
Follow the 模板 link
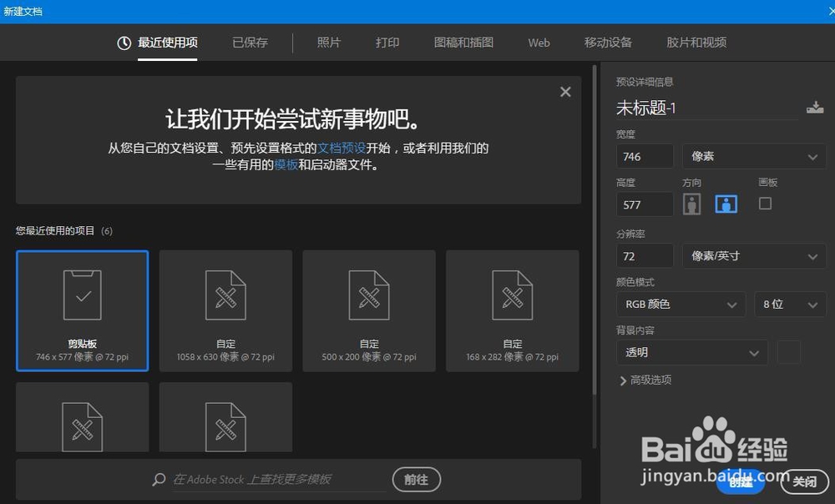tap(286, 165)
